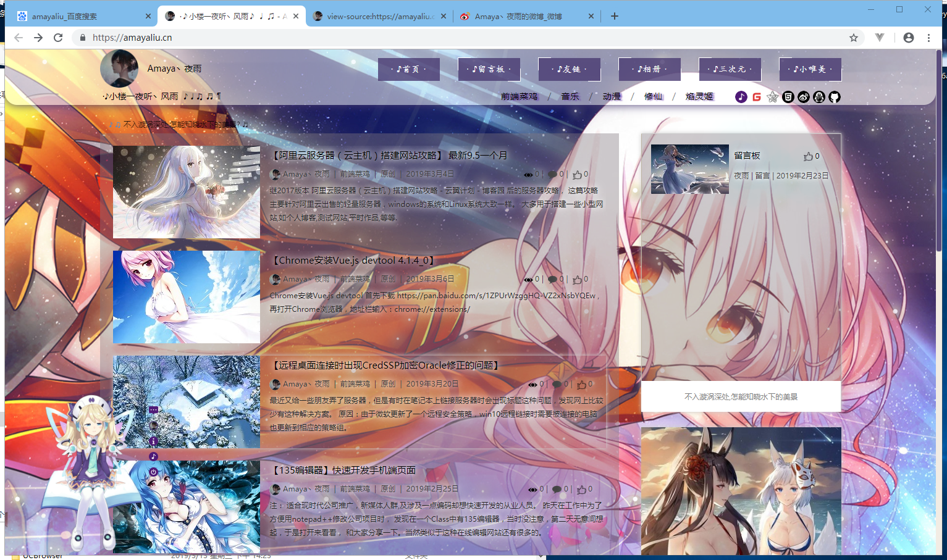Open the 135编辑器 article title
Image resolution: width=947 pixels, height=560 pixels.
tap(343, 470)
